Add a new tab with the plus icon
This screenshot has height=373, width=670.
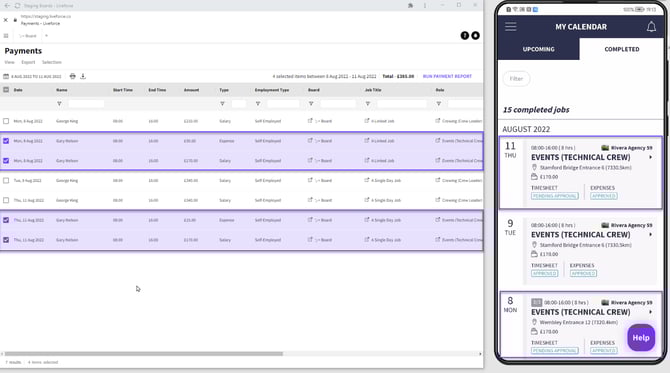coord(47,36)
